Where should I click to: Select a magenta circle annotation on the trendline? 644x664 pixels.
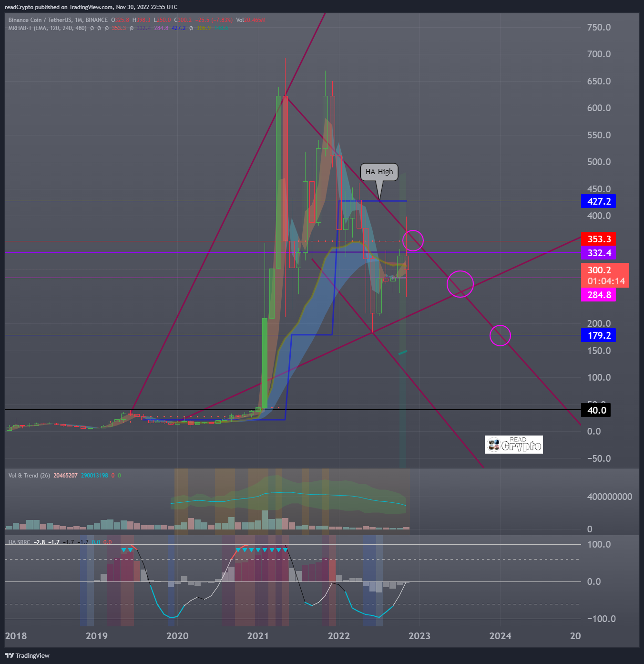point(460,284)
